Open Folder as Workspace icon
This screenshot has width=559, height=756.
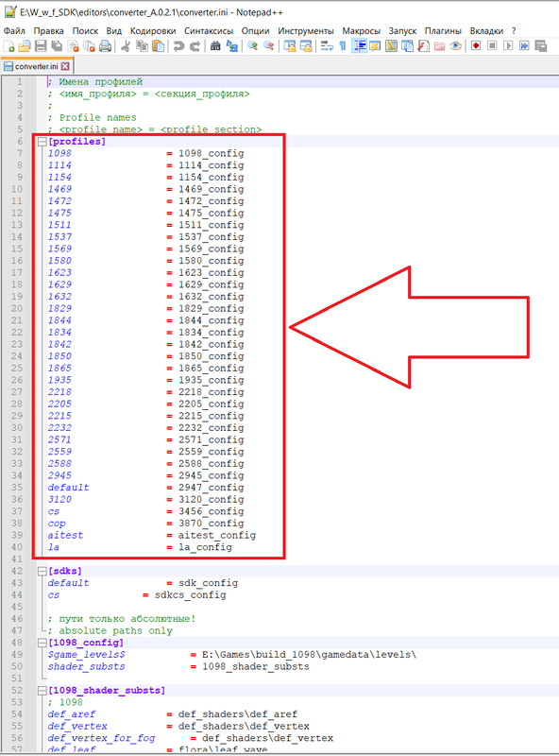[x=439, y=46]
